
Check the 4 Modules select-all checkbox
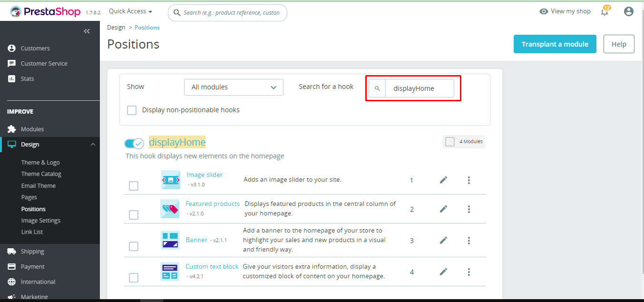(450, 142)
